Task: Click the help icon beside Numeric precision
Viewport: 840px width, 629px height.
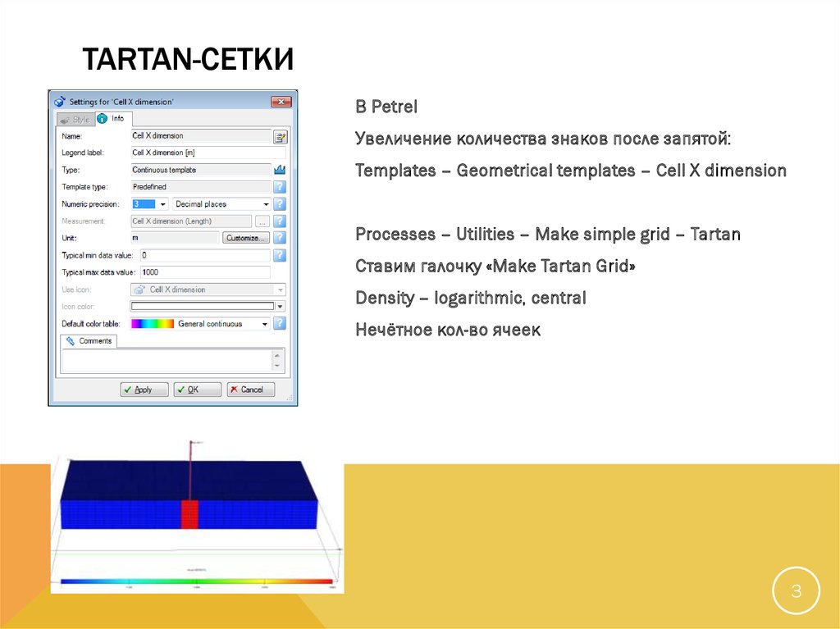Action: (279, 203)
